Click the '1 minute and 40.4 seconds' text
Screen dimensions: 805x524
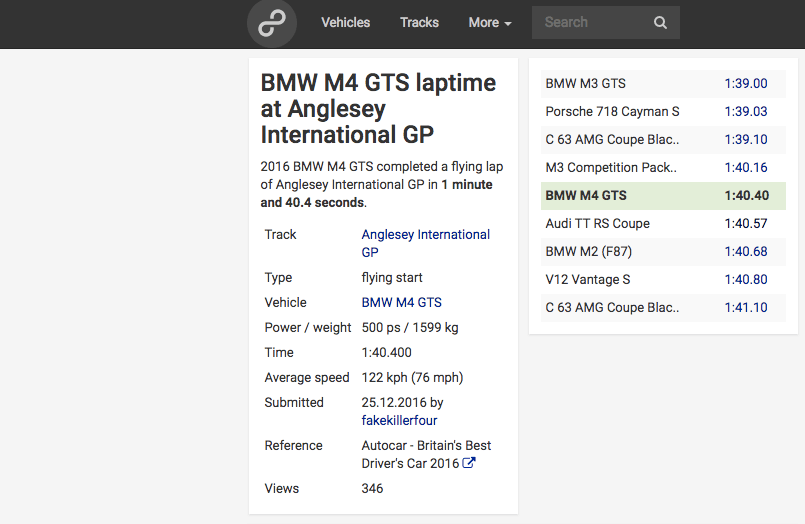pyautogui.click(x=376, y=193)
